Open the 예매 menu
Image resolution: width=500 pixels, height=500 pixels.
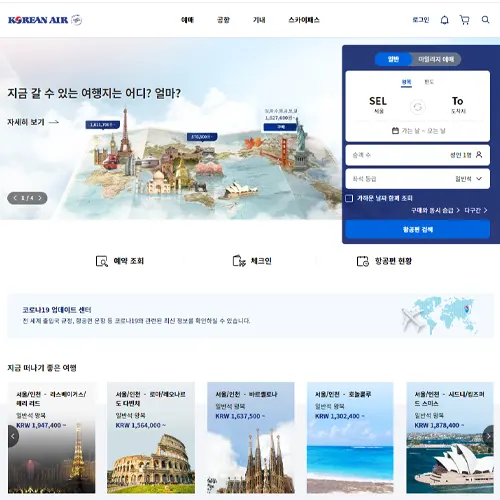(187, 20)
